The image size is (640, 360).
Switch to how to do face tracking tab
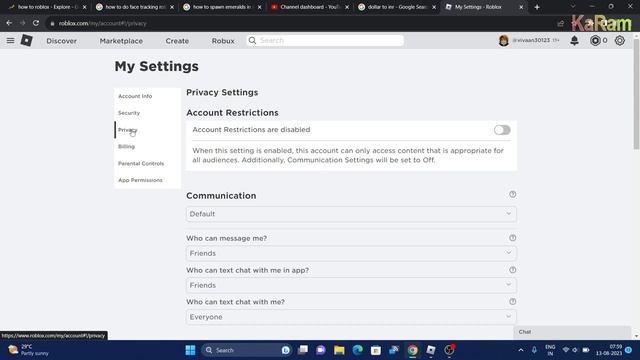point(135,7)
